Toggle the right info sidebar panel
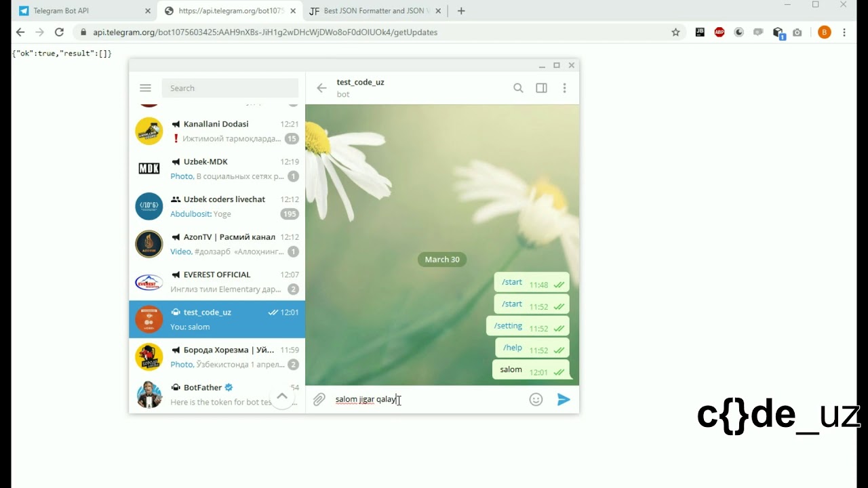 pos(541,88)
